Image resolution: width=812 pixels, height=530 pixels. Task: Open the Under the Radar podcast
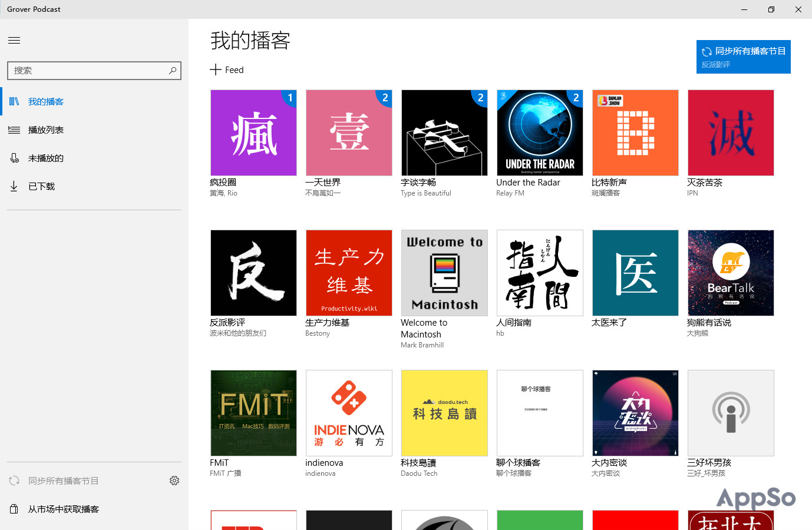pos(540,132)
